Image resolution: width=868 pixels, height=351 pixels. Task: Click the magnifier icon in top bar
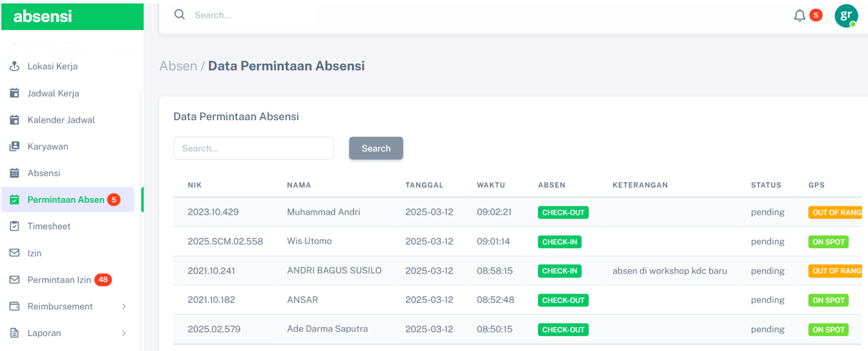tap(180, 14)
